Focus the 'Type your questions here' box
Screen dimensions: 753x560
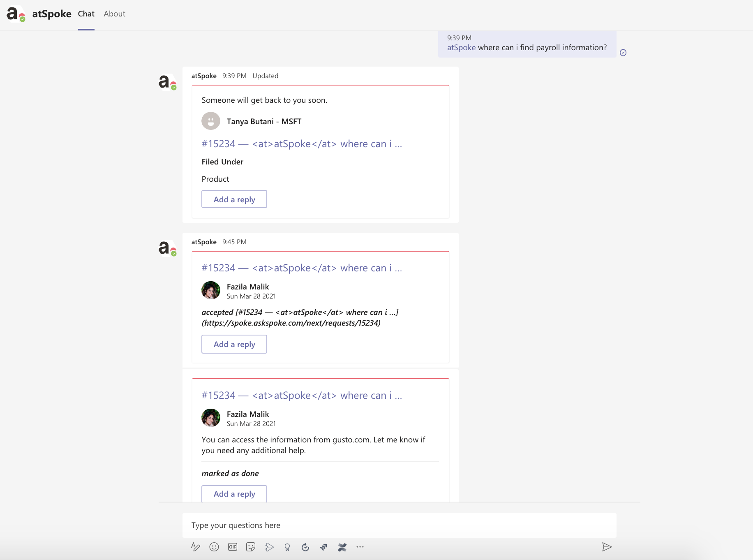400,525
